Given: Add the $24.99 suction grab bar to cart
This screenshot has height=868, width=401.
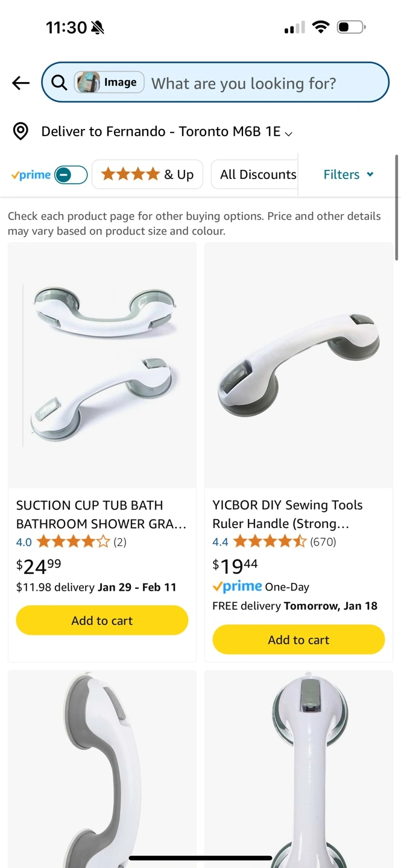Looking at the screenshot, I should [102, 620].
